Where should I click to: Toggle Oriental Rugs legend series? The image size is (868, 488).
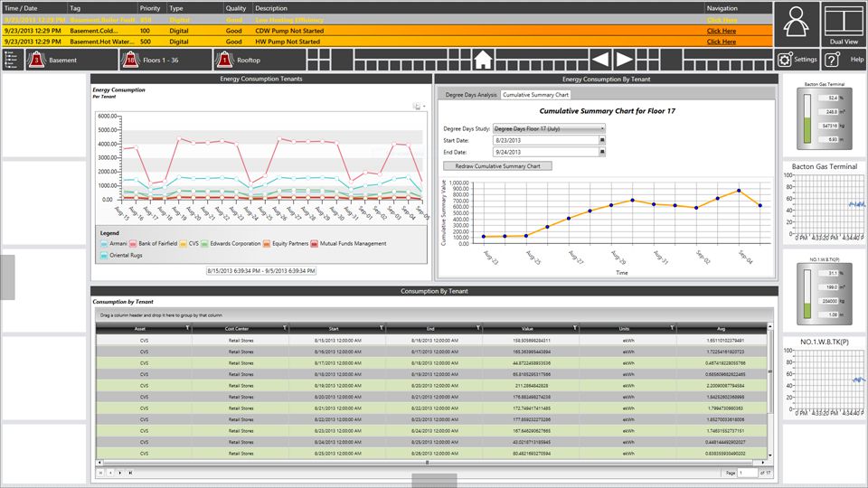(x=121, y=256)
